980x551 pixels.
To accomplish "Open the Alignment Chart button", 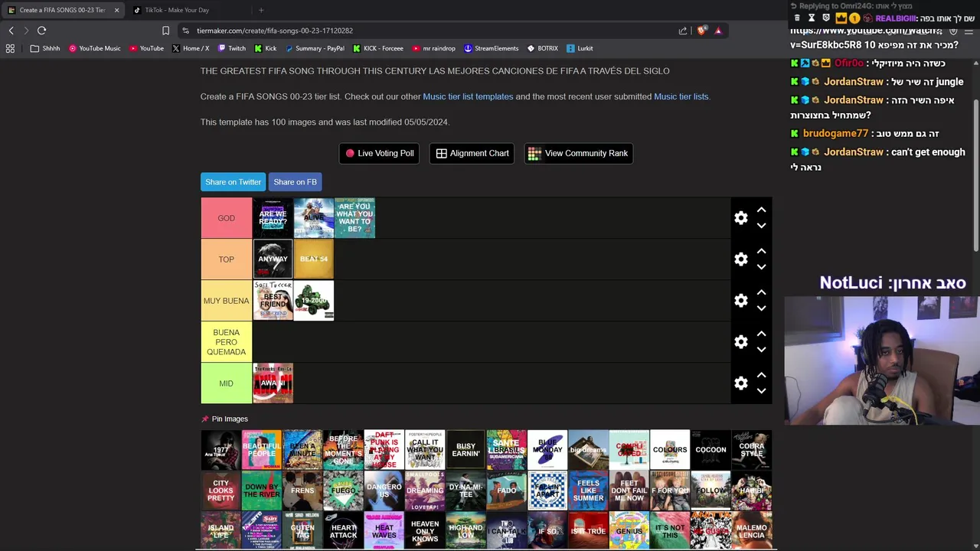I will (472, 153).
